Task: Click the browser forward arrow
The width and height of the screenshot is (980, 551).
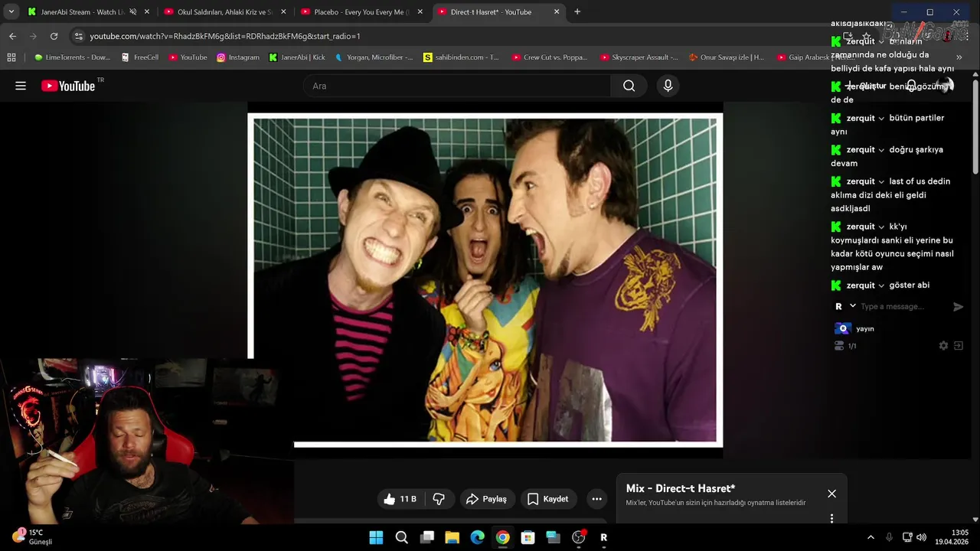Action: point(33,36)
